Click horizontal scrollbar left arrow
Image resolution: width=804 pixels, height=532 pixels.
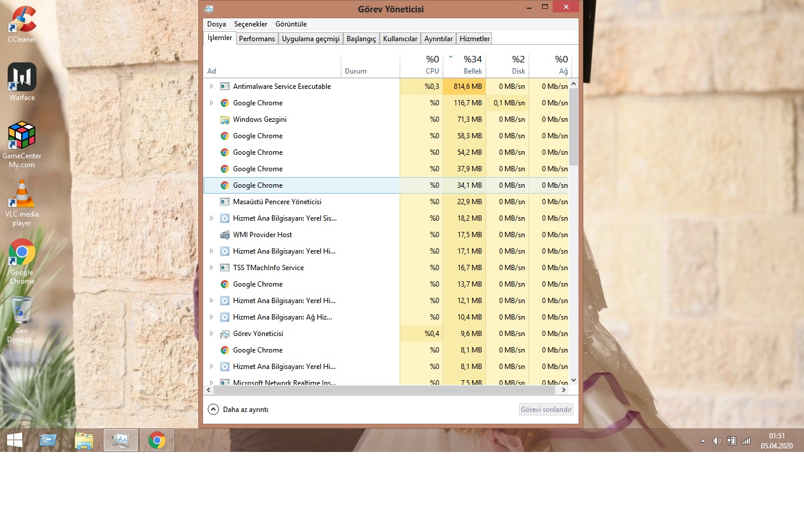click(x=208, y=390)
